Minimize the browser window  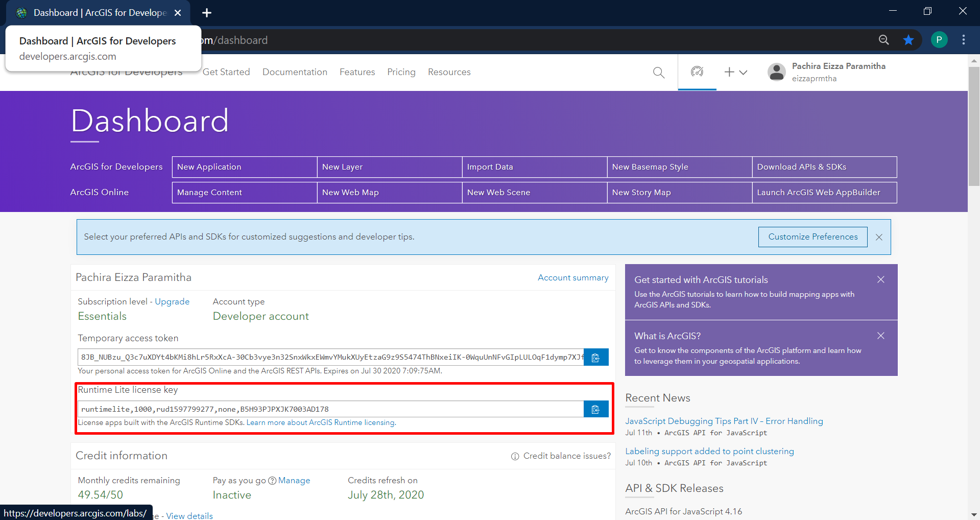click(893, 11)
